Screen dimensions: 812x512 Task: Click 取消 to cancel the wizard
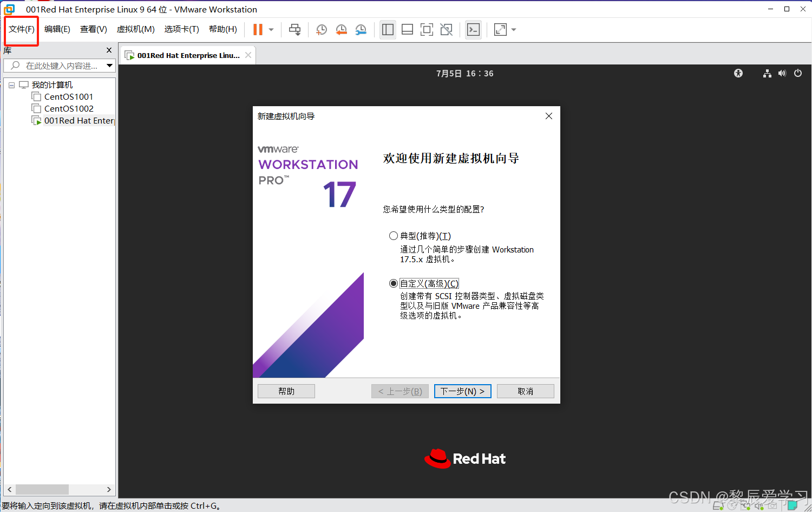(526, 391)
